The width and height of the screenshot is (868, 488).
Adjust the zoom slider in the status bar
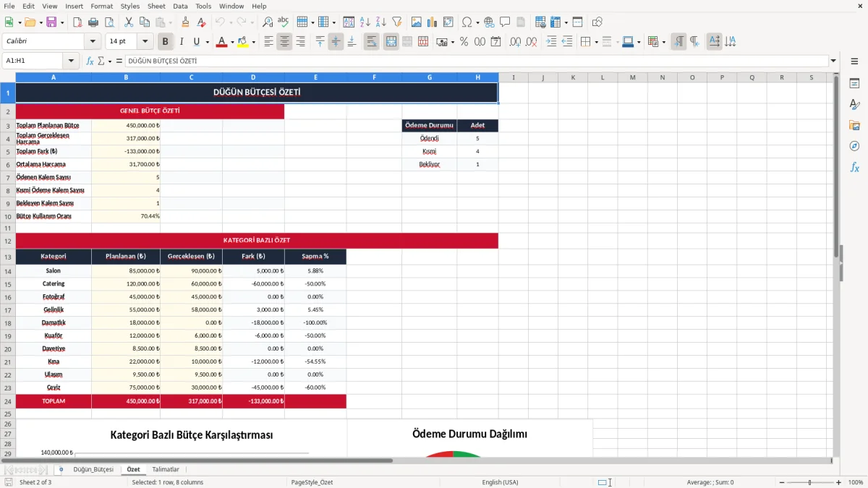[x=809, y=482]
